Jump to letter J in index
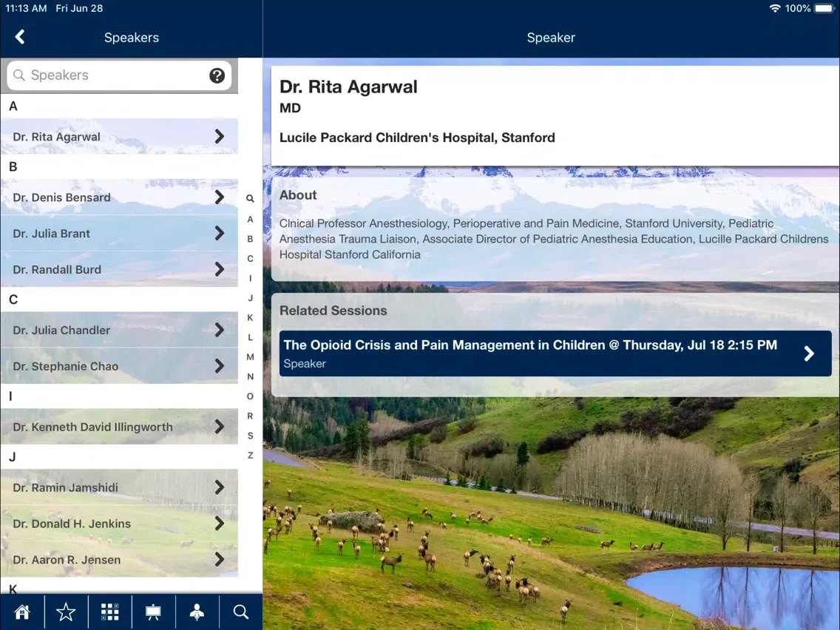 pos(250,298)
